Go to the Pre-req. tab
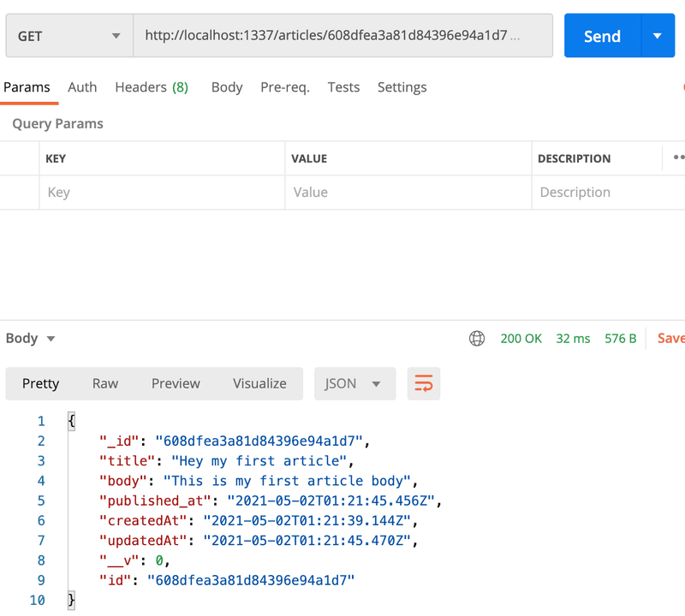This screenshot has height=616, width=685. click(285, 87)
